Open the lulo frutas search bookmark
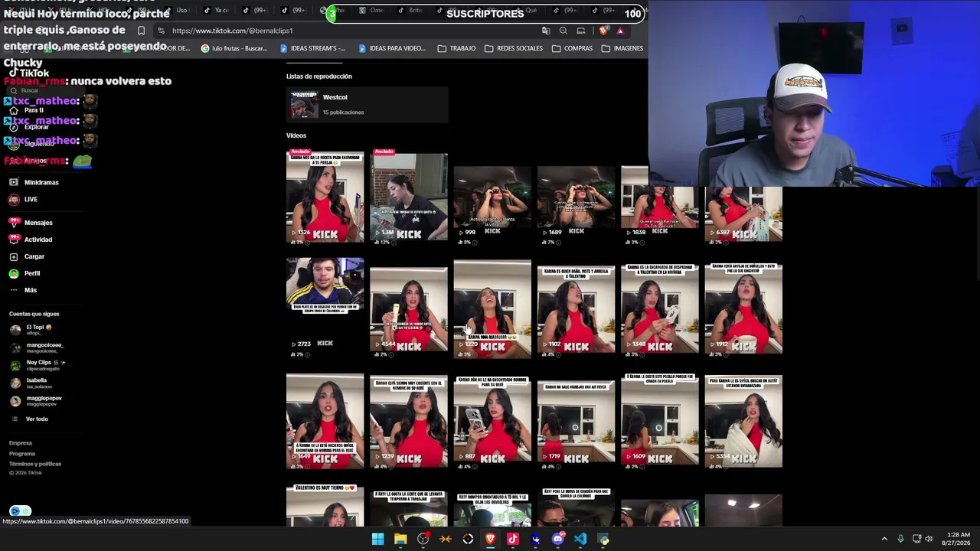Image resolution: width=980 pixels, height=551 pixels. click(x=234, y=48)
